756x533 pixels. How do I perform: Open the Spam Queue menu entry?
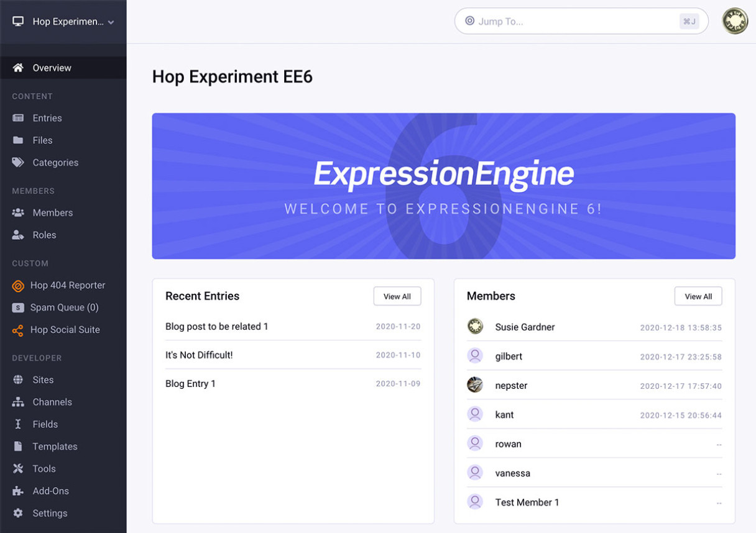(65, 307)
